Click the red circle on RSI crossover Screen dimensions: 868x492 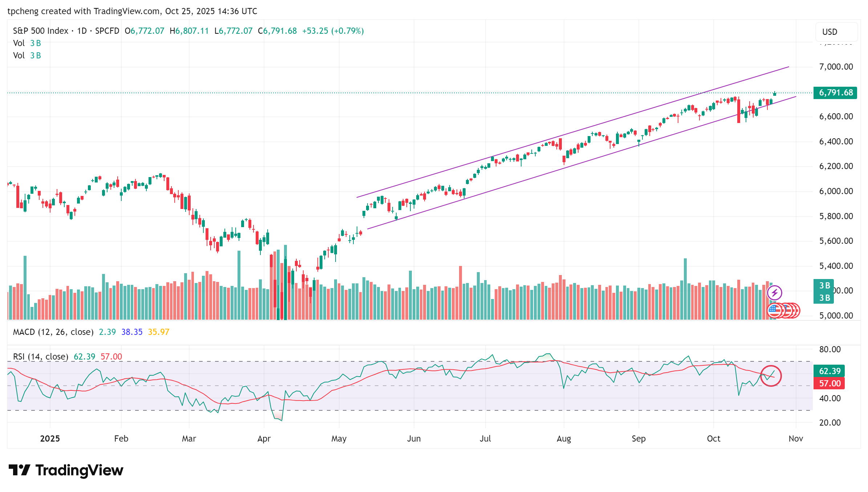pyautogui.click(x=771, y=376)
